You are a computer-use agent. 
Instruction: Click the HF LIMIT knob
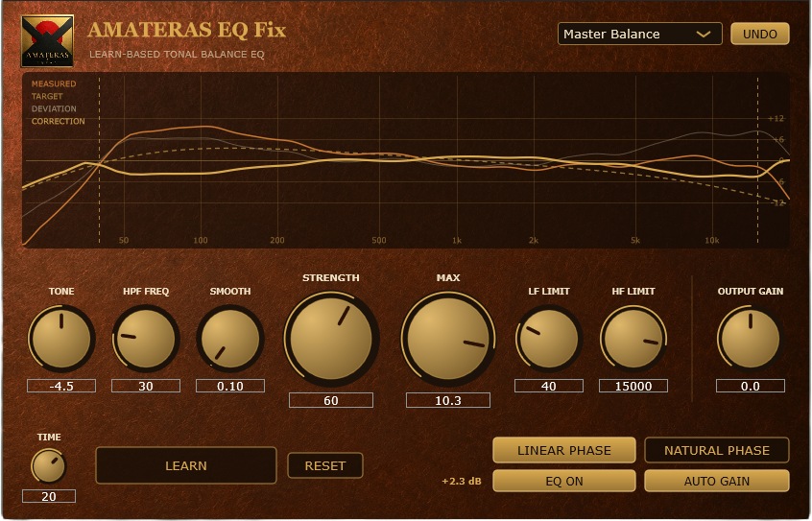(x=633, y=339)
